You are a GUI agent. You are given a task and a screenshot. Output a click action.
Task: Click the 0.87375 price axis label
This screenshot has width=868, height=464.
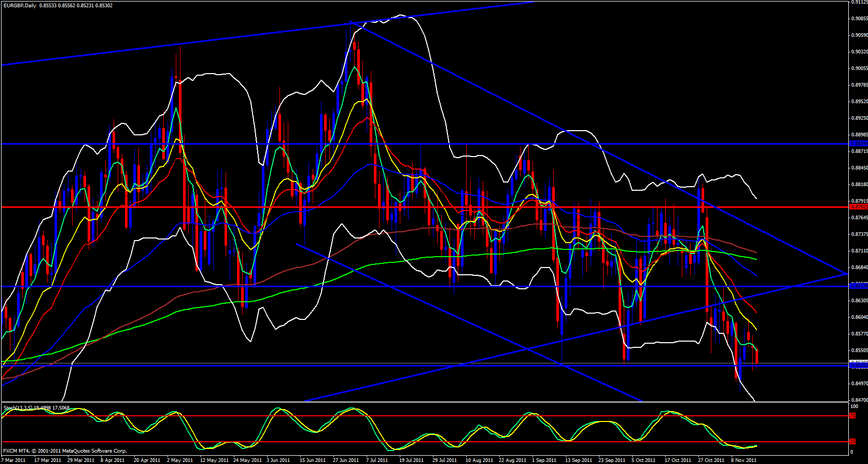click(859, 234)
